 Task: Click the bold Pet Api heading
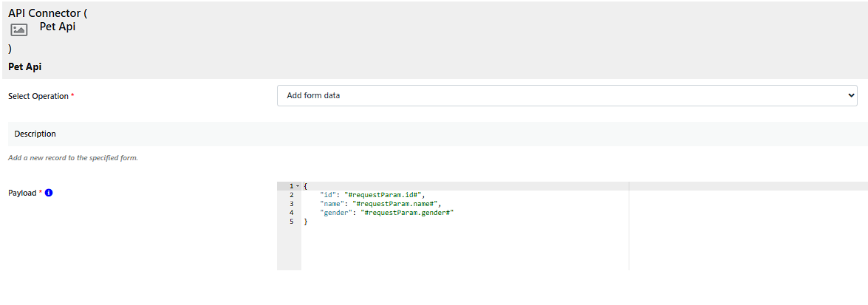tap(24, 66)
